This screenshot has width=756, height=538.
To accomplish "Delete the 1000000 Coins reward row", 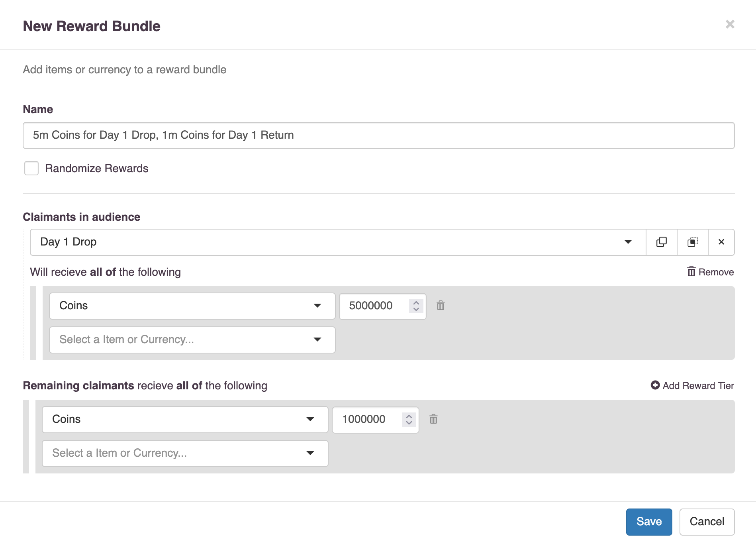I will (x=433, y=419).
